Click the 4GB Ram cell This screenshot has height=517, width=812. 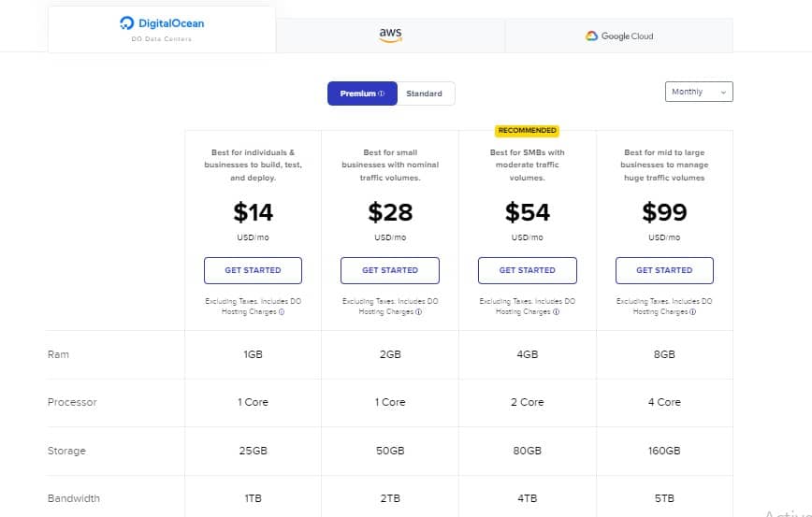(x=528, y=354)
